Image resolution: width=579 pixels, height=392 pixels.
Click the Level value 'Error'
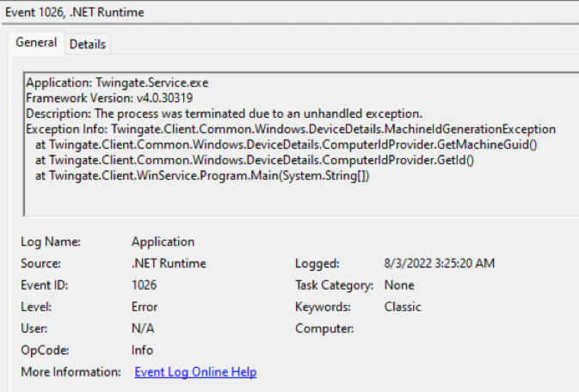[x=145, y=307]
